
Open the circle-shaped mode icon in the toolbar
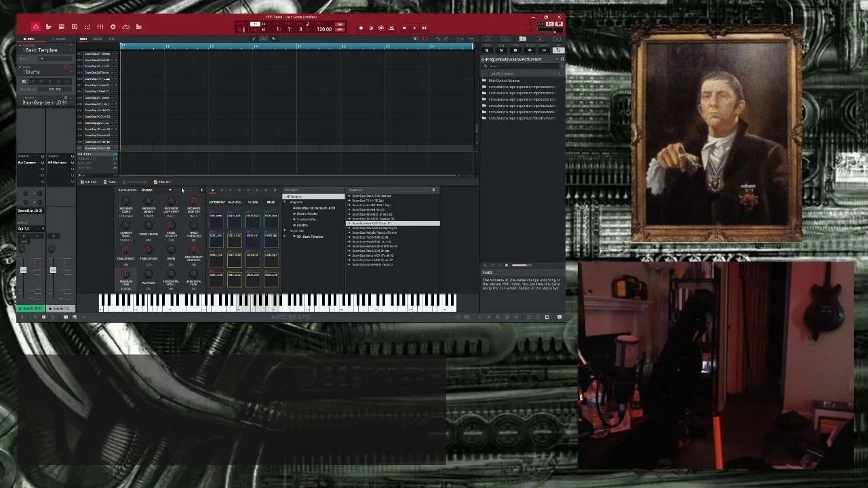[113, 27]
